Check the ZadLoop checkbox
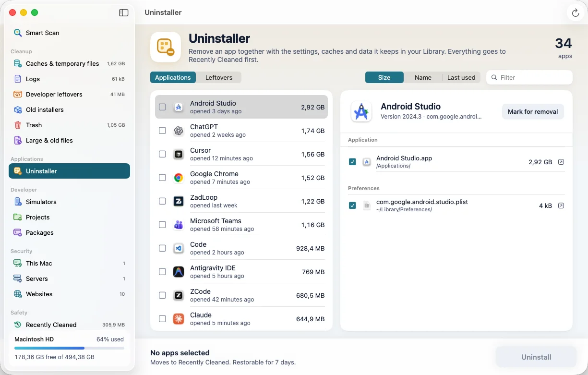The image size is (588, 375). (162, 201)
